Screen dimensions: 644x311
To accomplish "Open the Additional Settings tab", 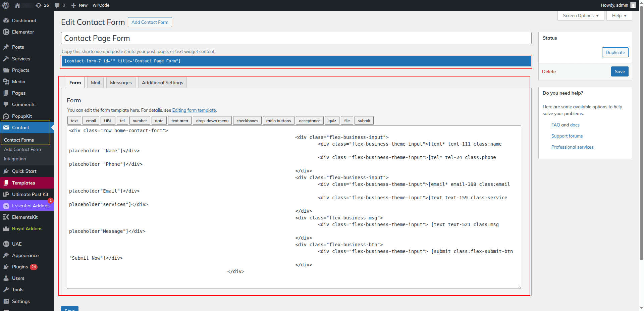I will 163,83.
